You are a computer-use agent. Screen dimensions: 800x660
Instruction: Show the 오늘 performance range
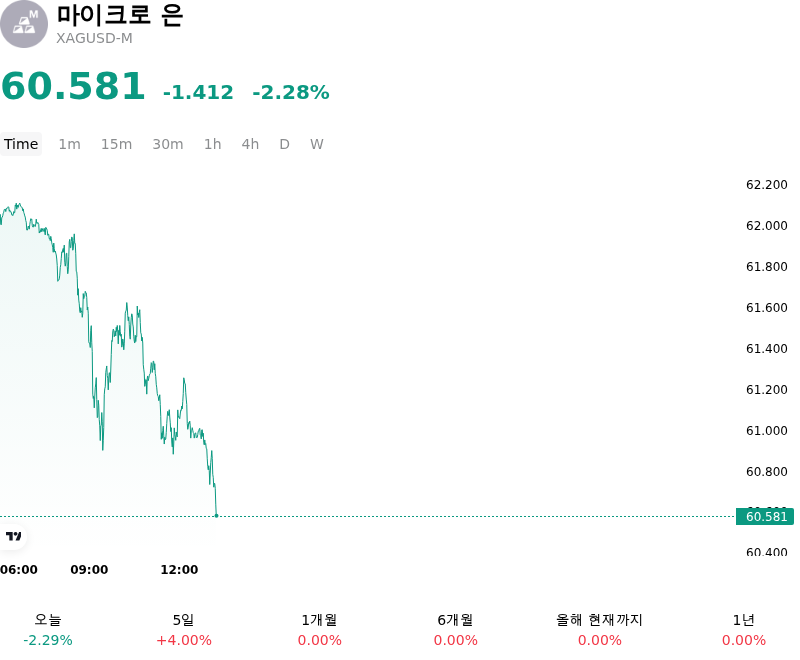(48, 630)
